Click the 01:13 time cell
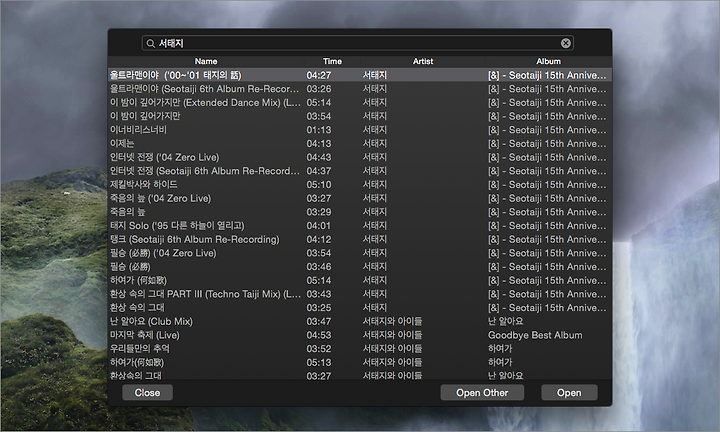 point(319,130)
